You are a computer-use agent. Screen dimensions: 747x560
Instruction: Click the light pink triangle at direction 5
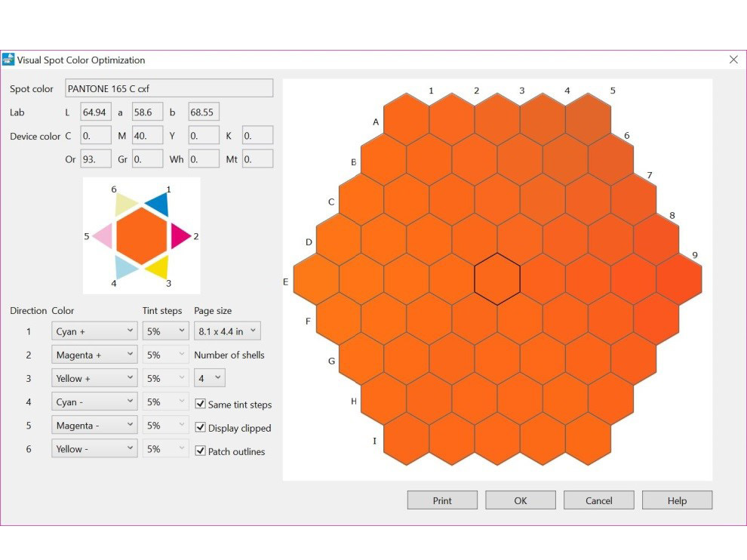point(104,235)
